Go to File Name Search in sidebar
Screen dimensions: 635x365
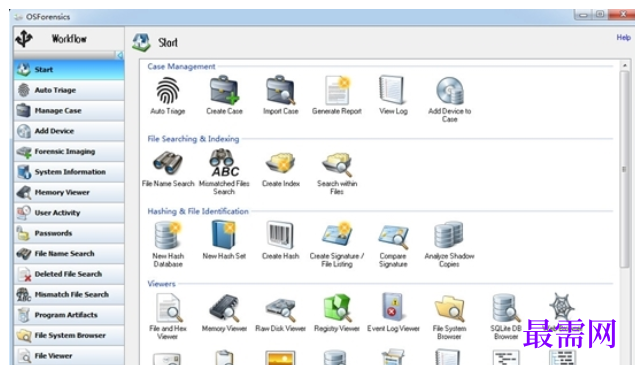[x=69, y=254]
